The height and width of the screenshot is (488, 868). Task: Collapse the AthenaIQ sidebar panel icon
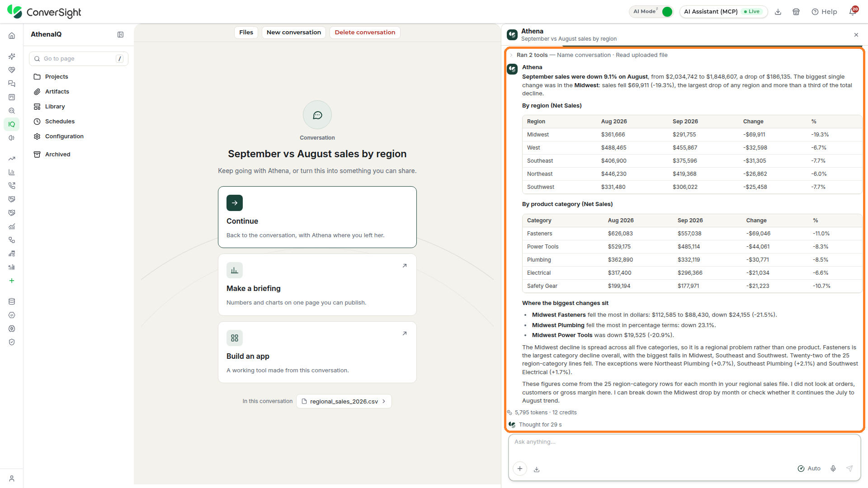click(121, 35)
